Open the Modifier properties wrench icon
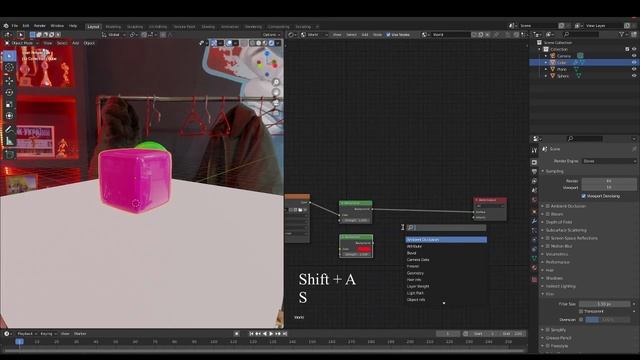This screenshot has width=640, height=360. tap(534, 221)
